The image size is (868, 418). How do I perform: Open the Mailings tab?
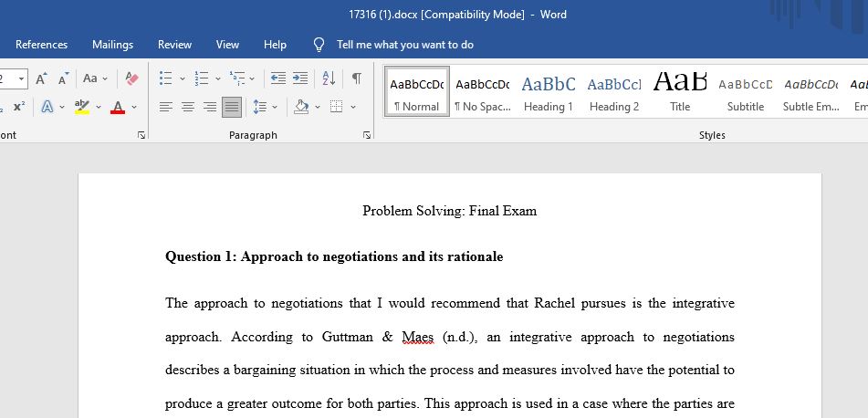click(x=112, y=45)
